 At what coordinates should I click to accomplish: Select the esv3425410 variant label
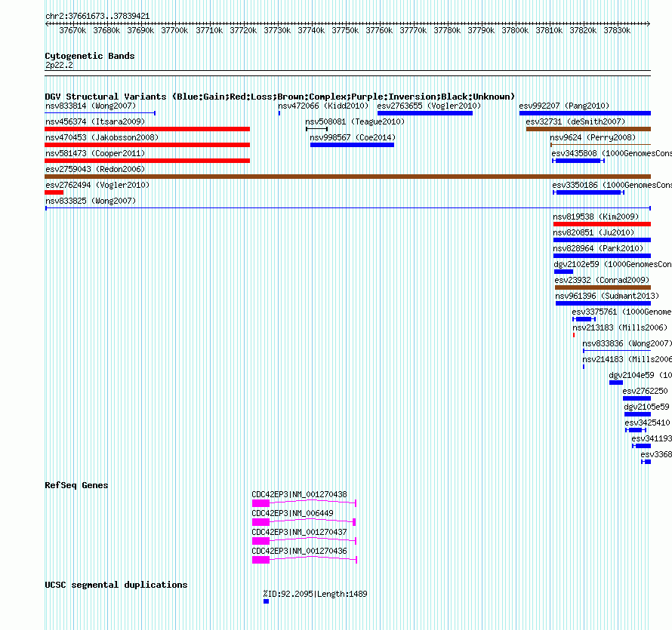[648, 423]
